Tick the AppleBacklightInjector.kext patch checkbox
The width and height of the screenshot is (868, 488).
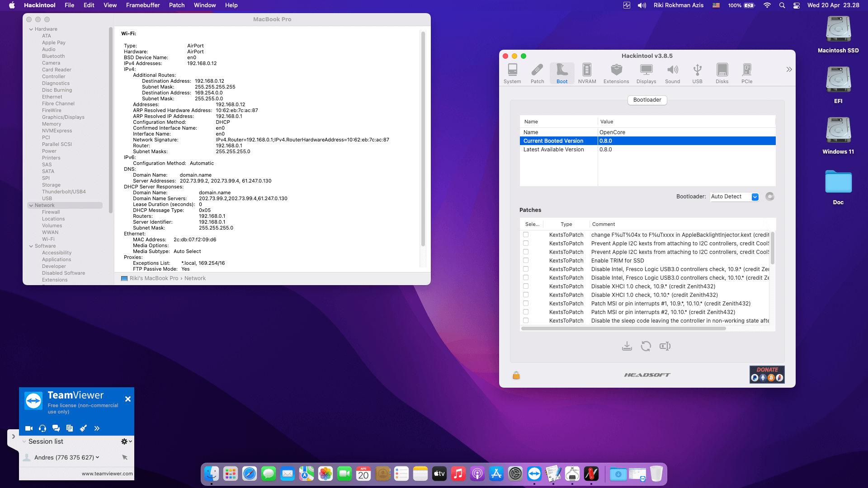(x=526, y=235)
